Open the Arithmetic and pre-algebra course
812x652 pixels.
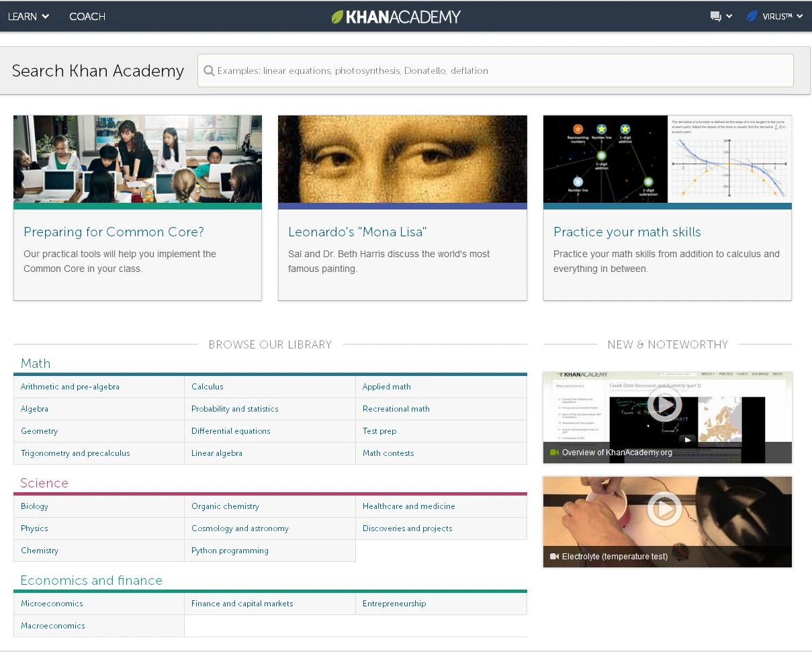coord(69,387)
